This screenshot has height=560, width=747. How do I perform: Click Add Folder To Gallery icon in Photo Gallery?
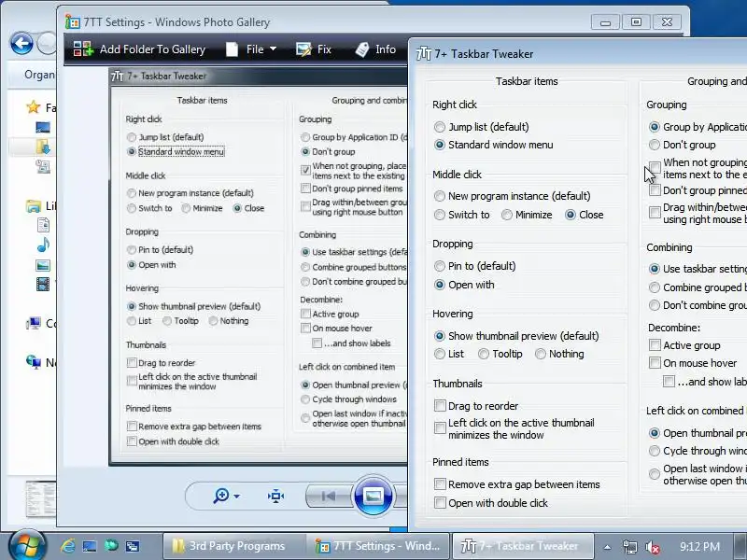click(x=83, y=49)
